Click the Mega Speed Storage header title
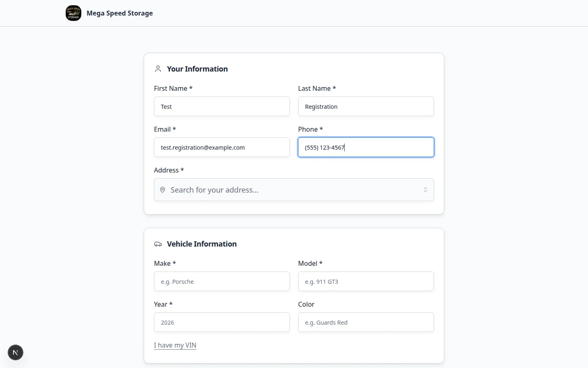 pyautogui.click(x=120, y=13)
